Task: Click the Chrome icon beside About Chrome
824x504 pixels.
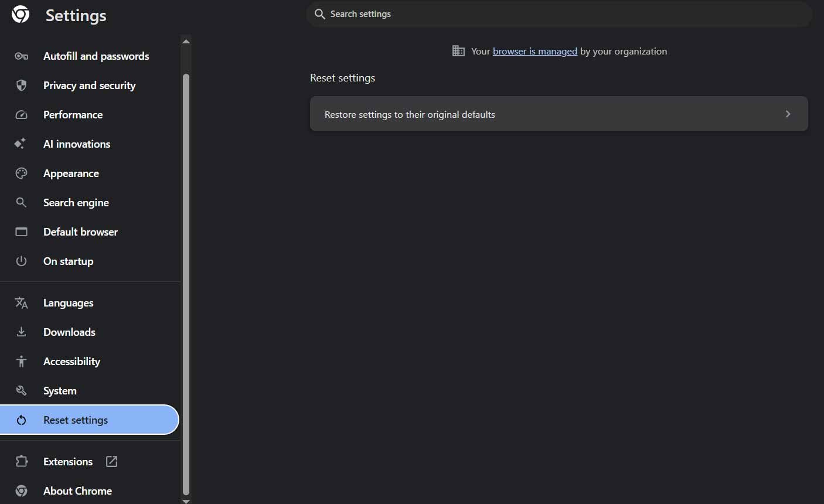Action: point(21,491)
